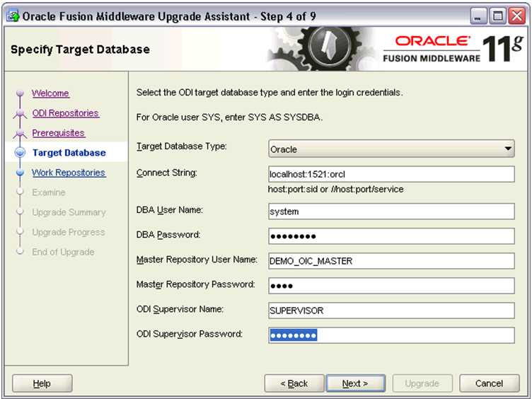The width and height of the screenshot is (532, 399).
Task: Click the Upgrade Summary step bullet icon
Action: [20, 212]
